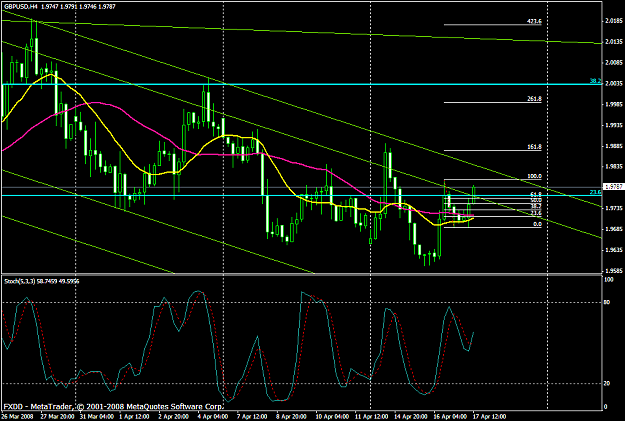Click the 1.9635 price scale value
The width and height of the screenshot is (625, 421).
pos(614,250)
